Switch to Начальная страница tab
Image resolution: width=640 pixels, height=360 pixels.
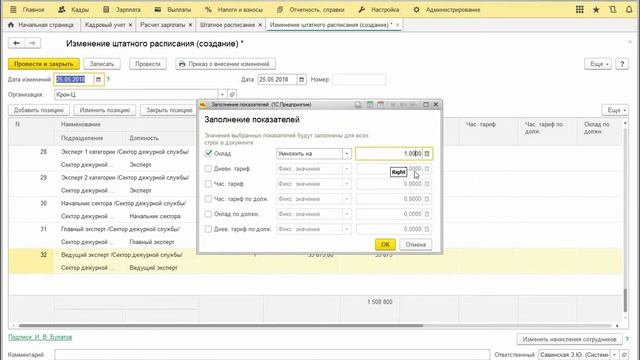tap(41, 25)
